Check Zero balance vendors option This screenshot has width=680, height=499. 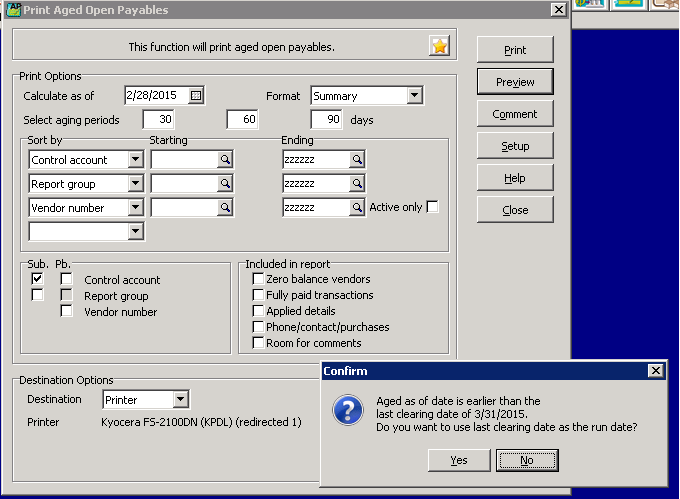[x=258, y=279]
